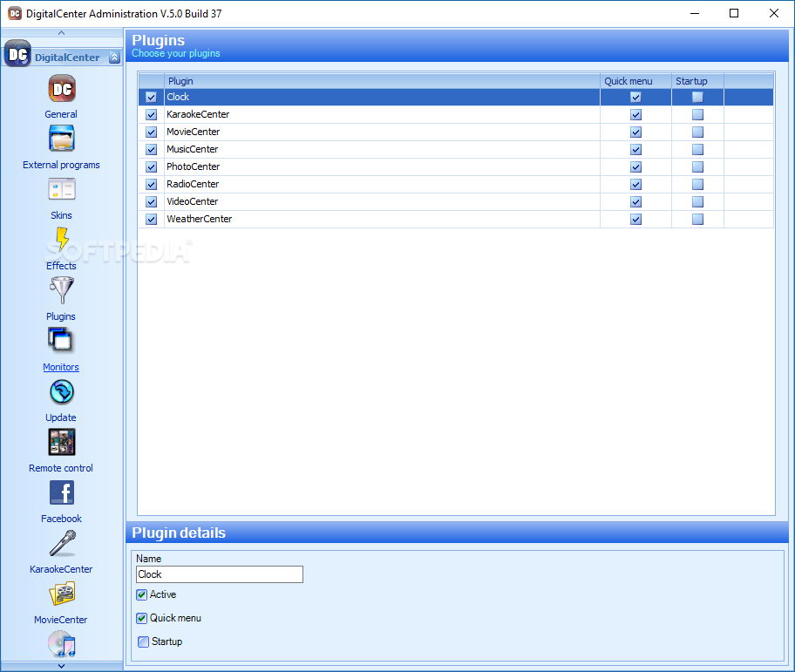Uncheck the RadioCenter row active checkbox

(151, 185)
